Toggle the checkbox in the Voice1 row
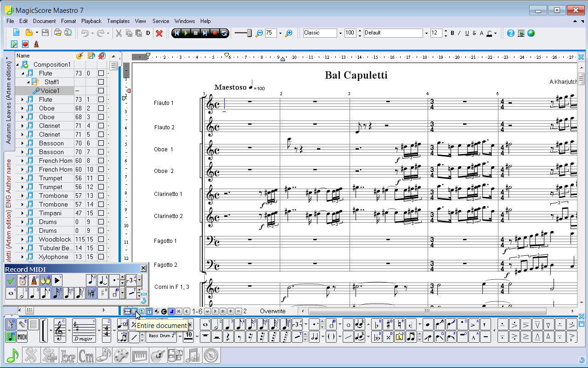Image resolution: width=588 pixels, height=368 pixels. (x=101, y=91)
